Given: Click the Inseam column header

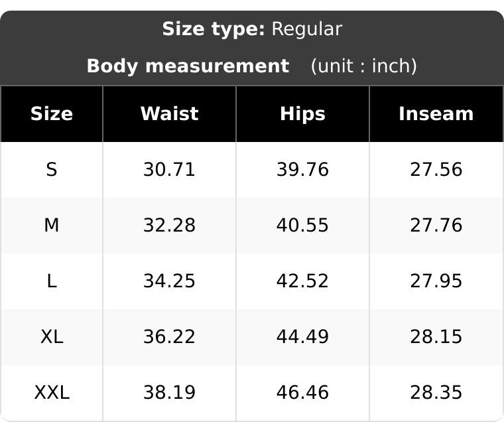Looking at the screenshot, I should click(436, 114).
